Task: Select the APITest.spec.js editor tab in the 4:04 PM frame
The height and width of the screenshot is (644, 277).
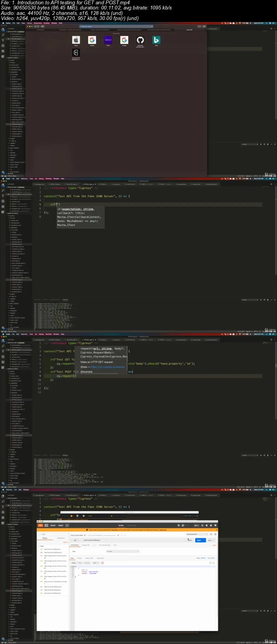Action: [89, 184]
